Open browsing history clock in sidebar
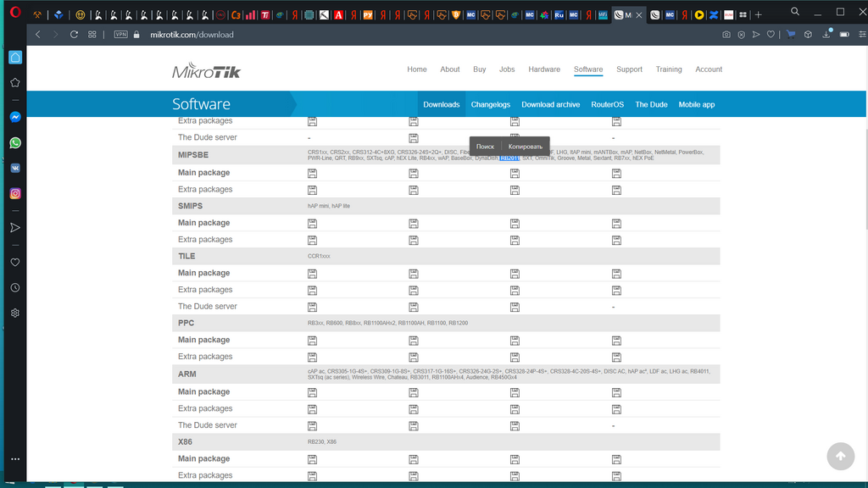 [x=15, y=288]
